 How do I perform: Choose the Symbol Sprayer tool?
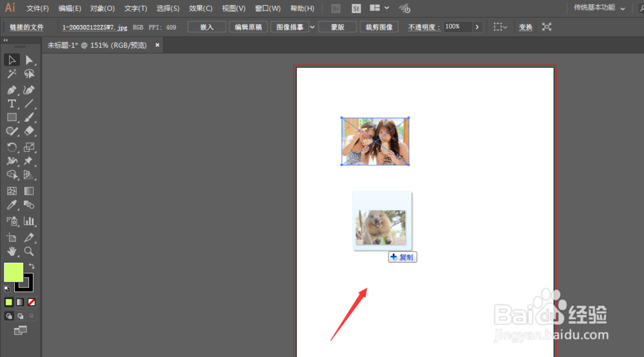tap(12, 221)
